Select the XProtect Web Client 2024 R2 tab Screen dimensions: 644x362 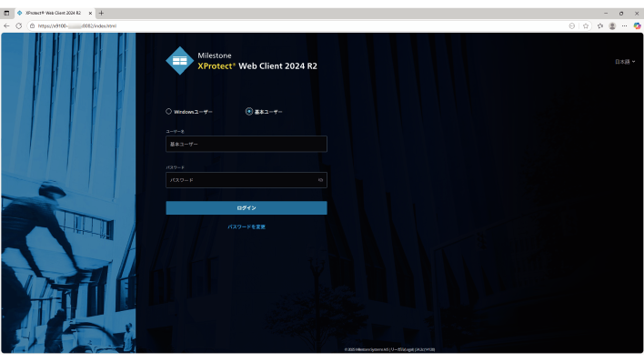pyautogui.click(x=55, y=13)
